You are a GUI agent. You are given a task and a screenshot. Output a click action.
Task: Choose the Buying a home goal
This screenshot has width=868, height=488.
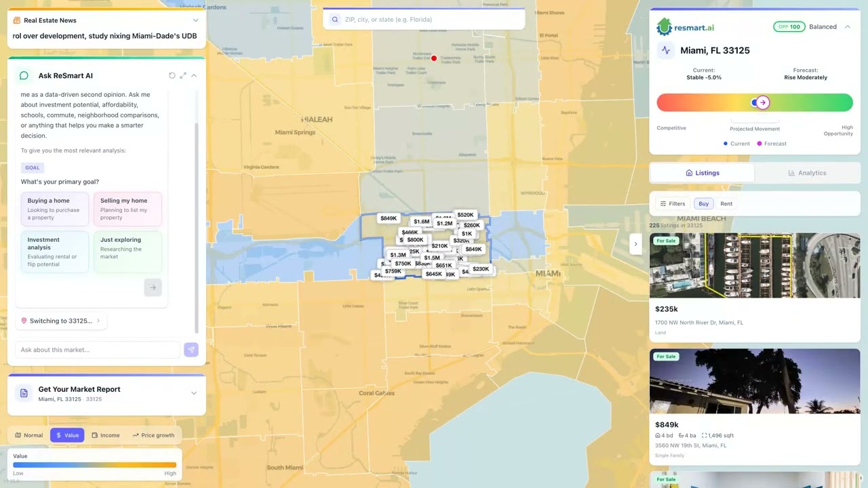click(55, 209)
